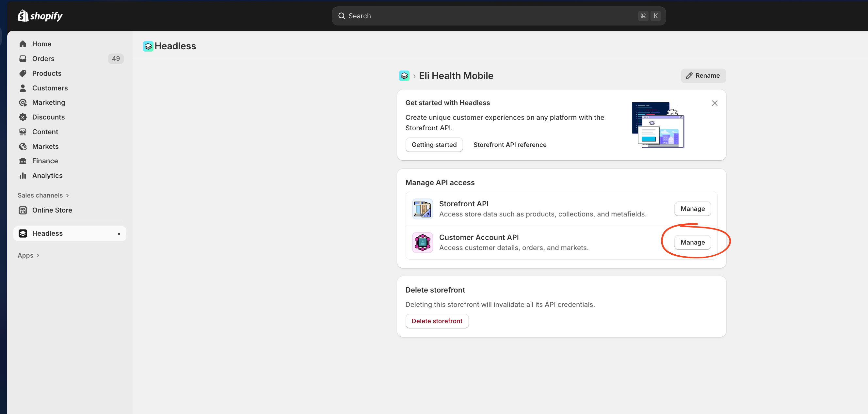Image resolution: width=868 pixels, height=414 pixels.
Task: Click the Discounts icon
Action: coord(23,117)
